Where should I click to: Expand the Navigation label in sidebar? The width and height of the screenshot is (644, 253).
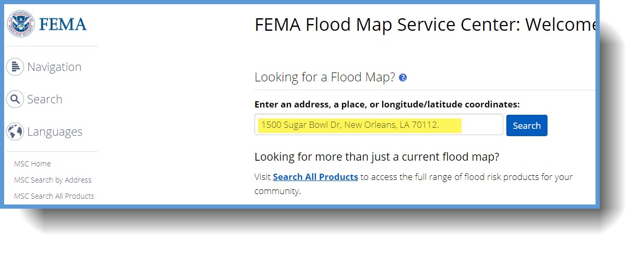(54, 67)
